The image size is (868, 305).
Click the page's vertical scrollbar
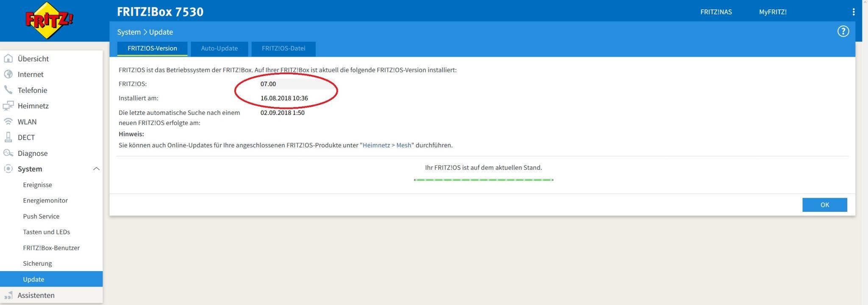tap(865, 152)
